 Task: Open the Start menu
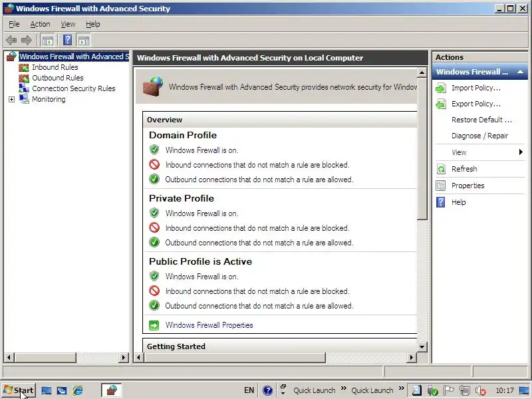click(x=19, y=390)
